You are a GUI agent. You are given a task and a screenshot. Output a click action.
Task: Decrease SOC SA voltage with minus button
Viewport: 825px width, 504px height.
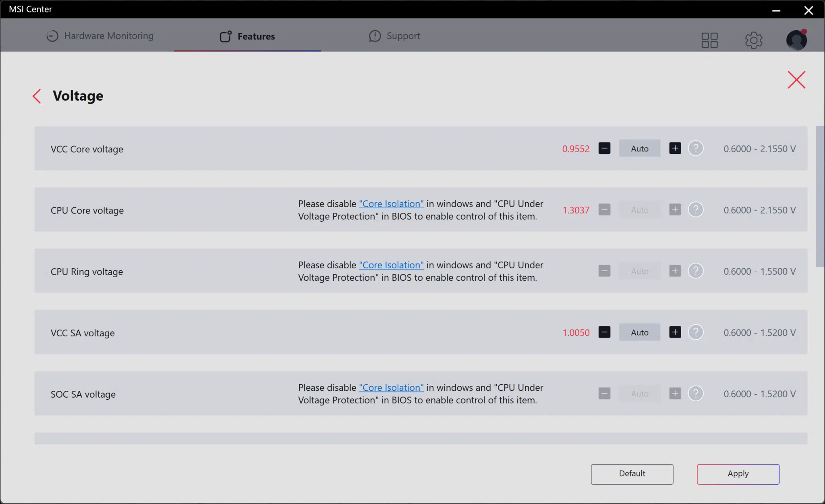point(604,393)
